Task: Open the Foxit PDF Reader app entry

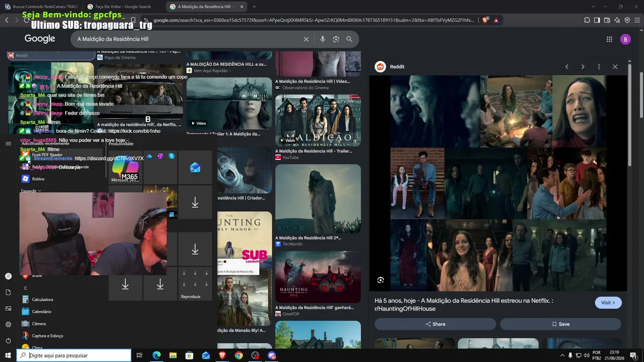Action: [x=60, y=155]
